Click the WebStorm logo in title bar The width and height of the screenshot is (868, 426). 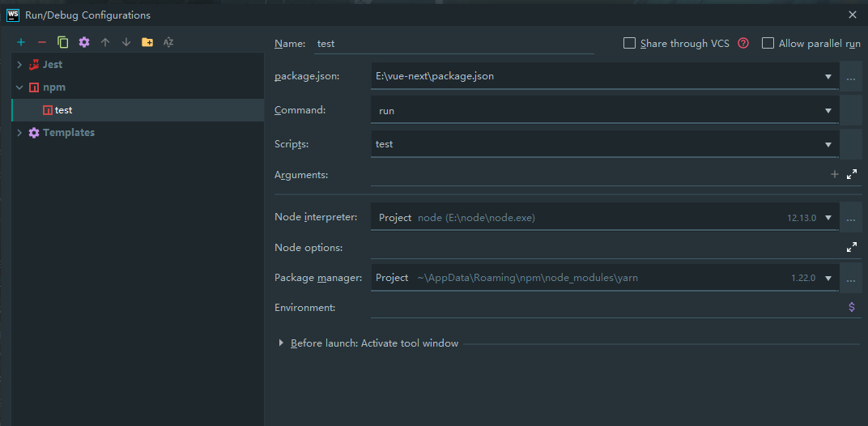click(x=13, y=15)
